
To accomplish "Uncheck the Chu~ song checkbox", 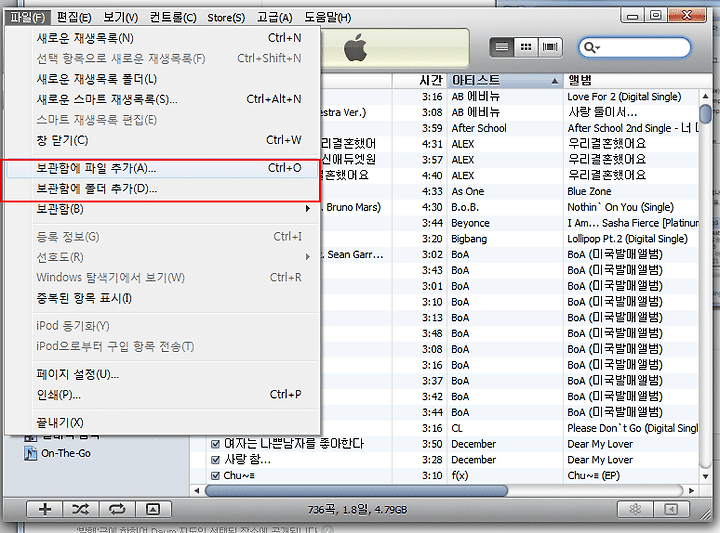I will coord(215,476).
